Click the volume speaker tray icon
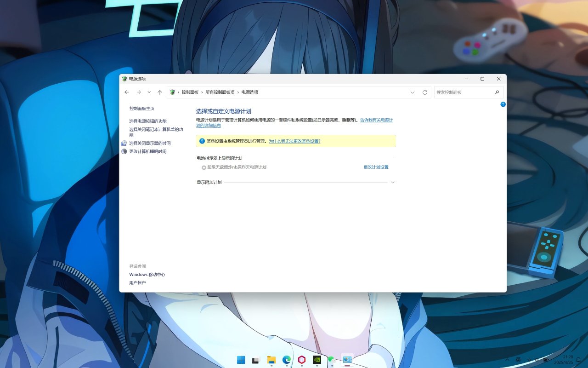 point(537,360)
